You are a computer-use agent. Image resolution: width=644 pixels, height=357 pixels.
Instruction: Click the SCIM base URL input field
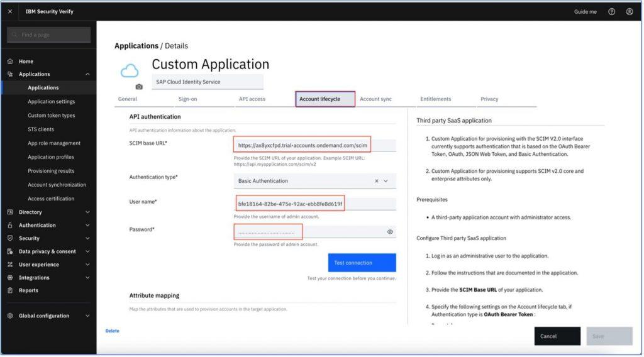(315, 145)
